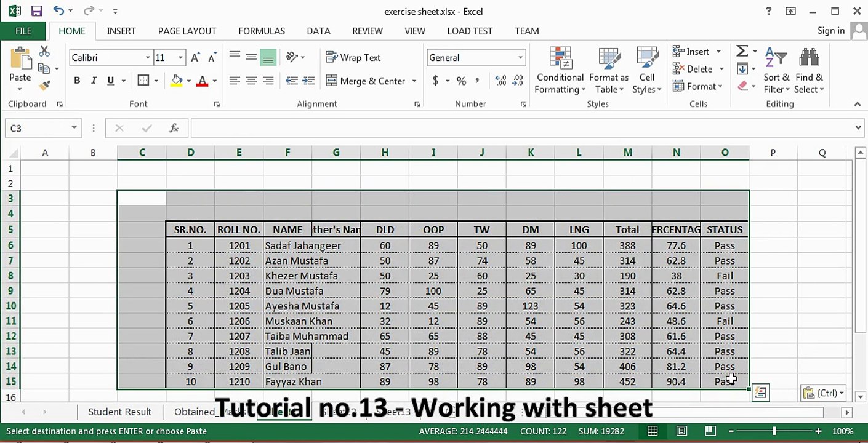868x443 pixels.
Task: Click the zoom level 100% in status bar
Action: 843,431
